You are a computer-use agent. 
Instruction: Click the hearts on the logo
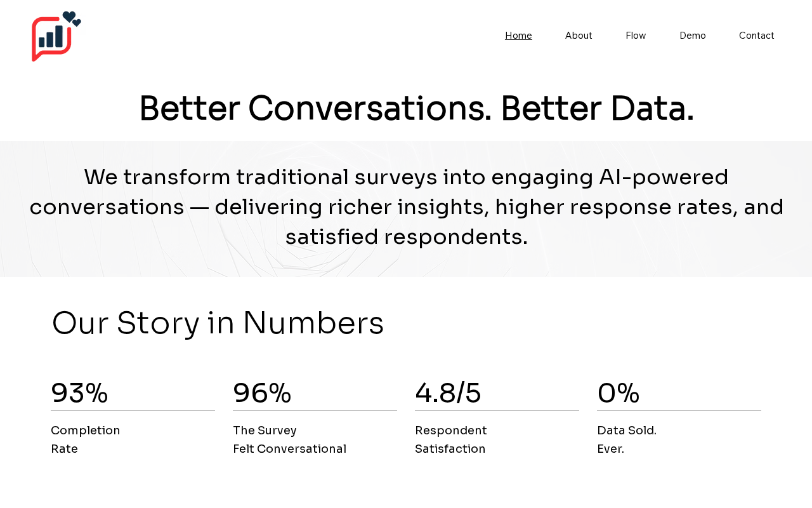[71, 18]
